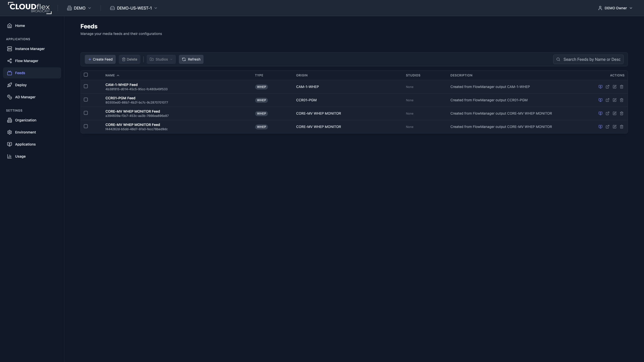
Task: Refresh the feeds list
Action: click(191, 59)
